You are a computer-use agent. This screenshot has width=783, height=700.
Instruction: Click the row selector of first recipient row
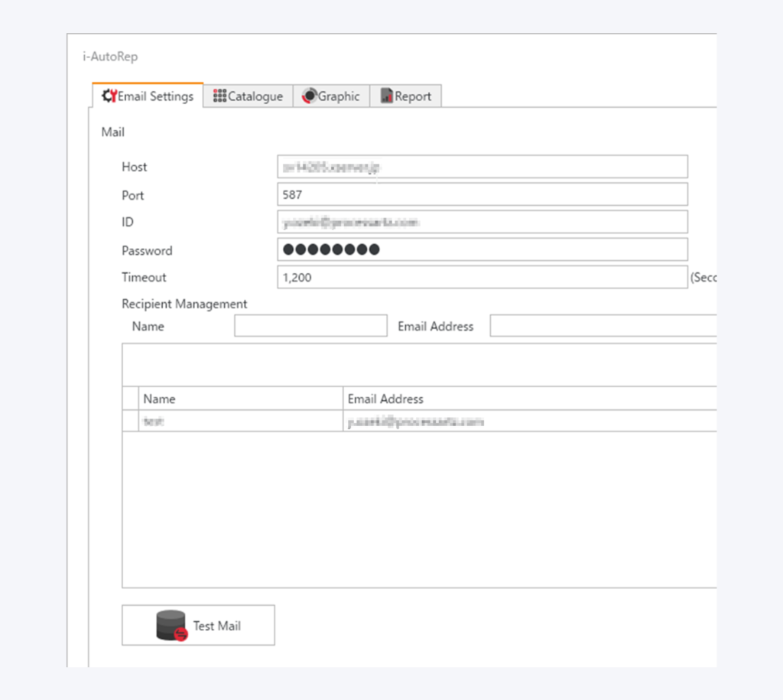pyautogui.click(x=131, y=421)
